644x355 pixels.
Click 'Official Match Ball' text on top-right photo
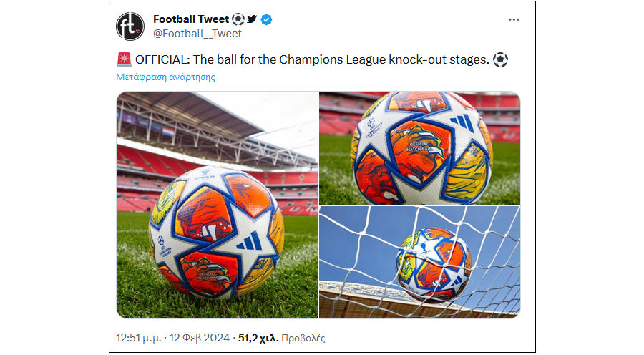(x=419, y=147)
